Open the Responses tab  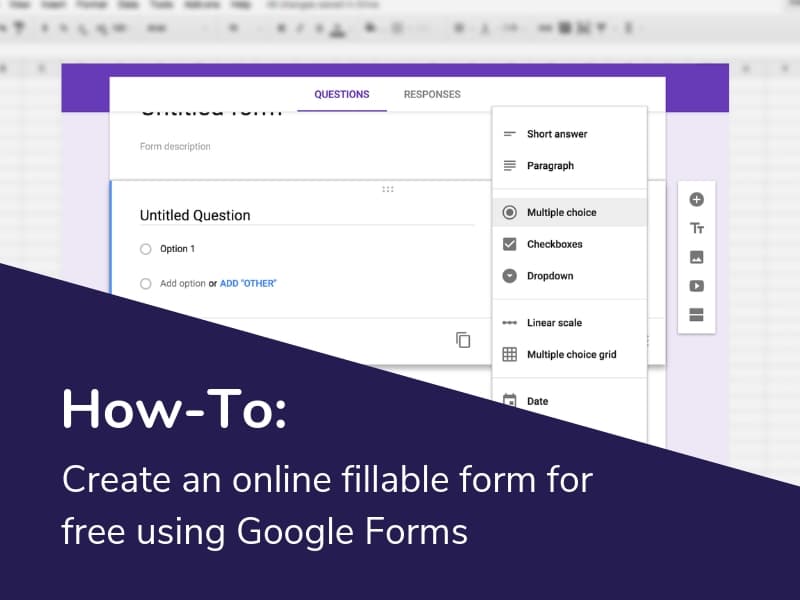pyautogui.click(x=432, y=94)
